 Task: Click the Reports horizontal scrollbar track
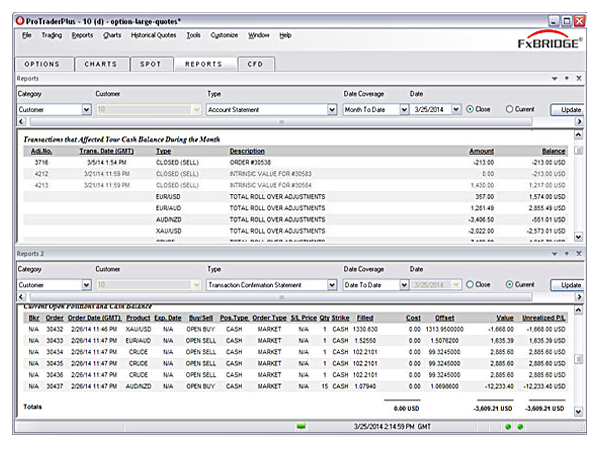point(281,121)
